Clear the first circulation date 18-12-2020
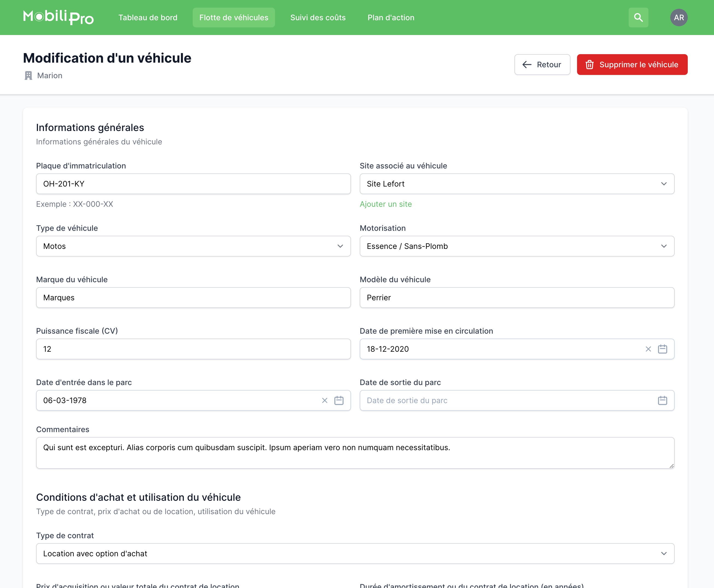Screen dimensions: 714x588 (x=648, y=349)
